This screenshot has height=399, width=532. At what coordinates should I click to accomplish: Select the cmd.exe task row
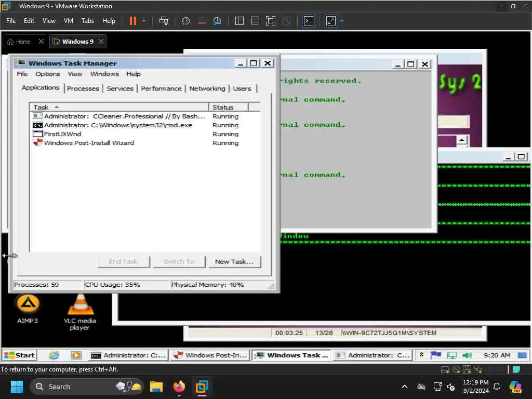(144, 125)
